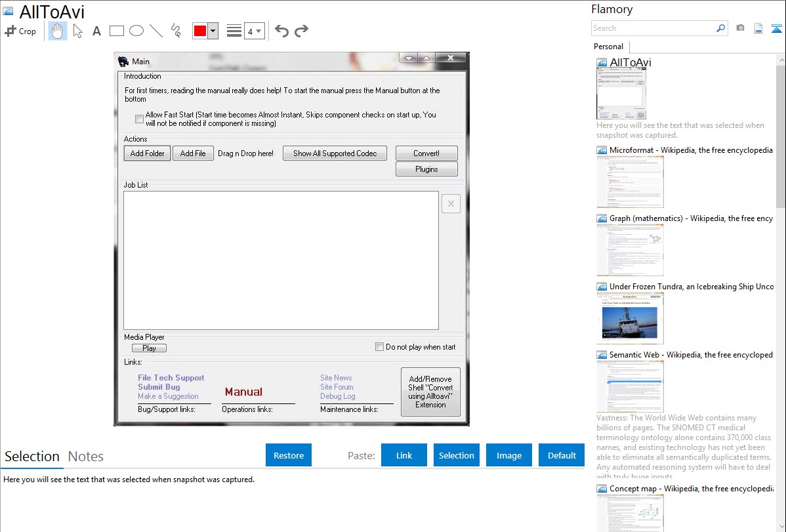The width and height of the screenshot is (786, 532).
Task: Open the Manual link
Action: 243,392
